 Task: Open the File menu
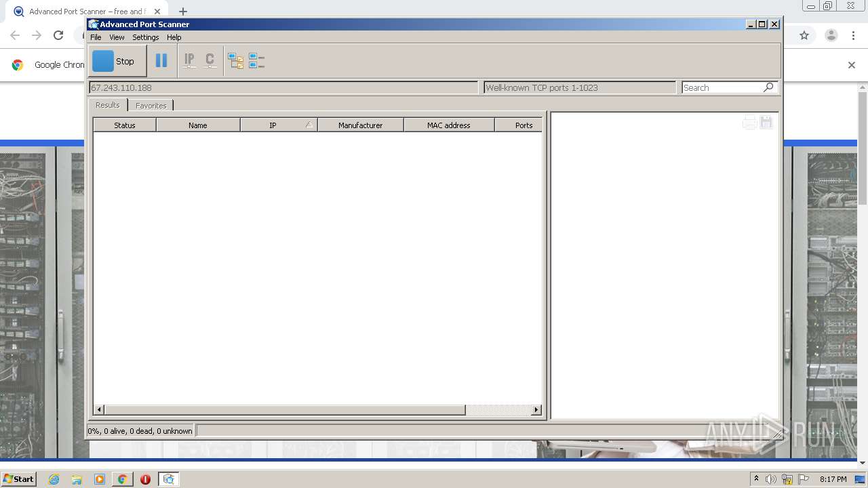click(x=96, y=37)
